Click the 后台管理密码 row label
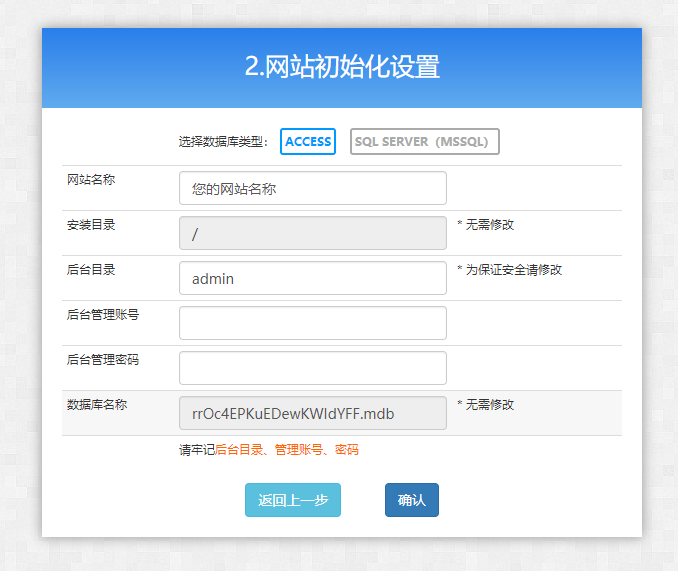The image size is (678, 571). tap(103, 360)
